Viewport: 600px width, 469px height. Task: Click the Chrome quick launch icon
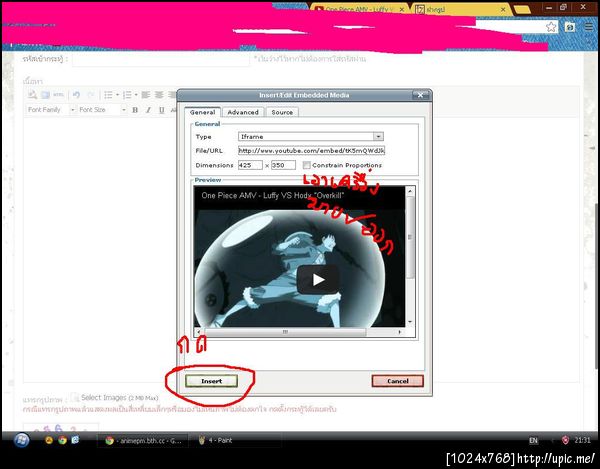pyautogui.click(x=62, y=440)
